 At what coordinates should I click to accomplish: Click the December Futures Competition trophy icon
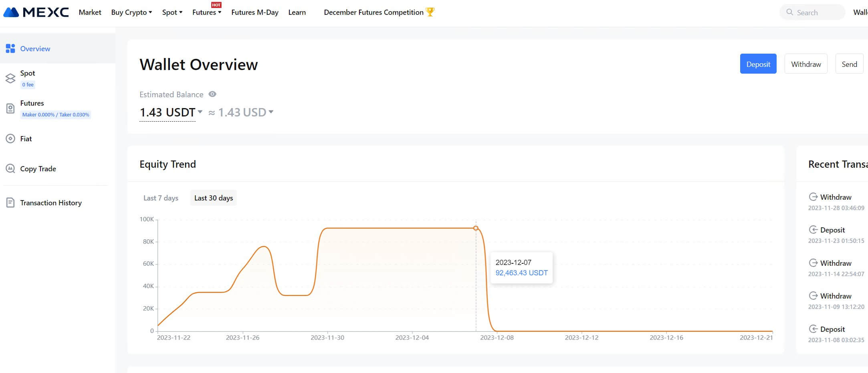tap(430, 12)
